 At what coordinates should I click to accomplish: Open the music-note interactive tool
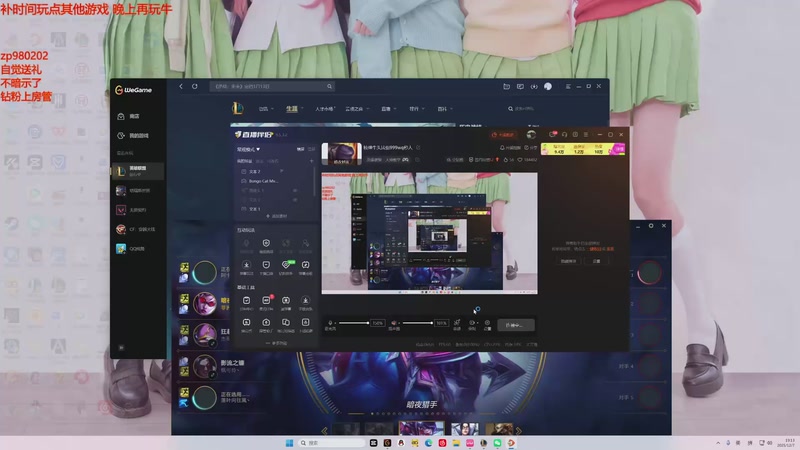tap(306, 266)
